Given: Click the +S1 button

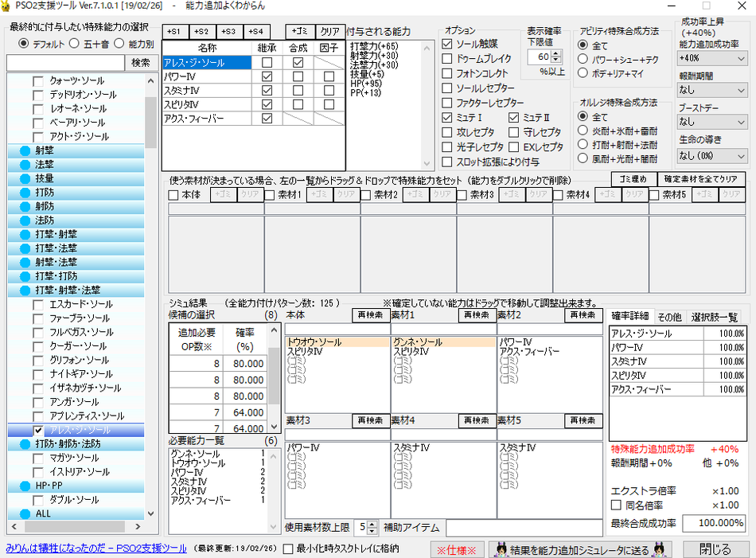Looking at the screenshot, I should click(x=174, y=32).
